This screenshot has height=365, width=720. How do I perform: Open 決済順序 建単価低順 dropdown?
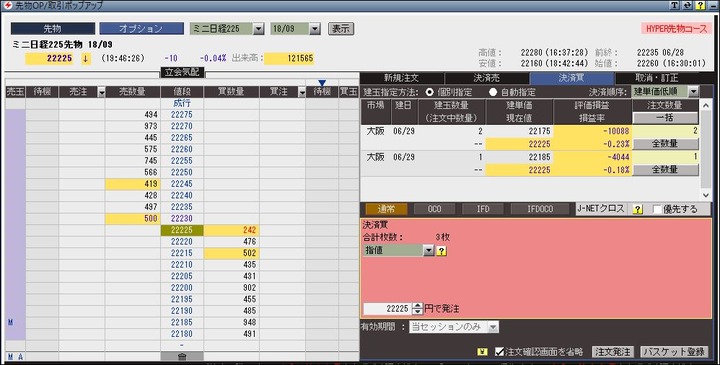click(x=693, y=91)
